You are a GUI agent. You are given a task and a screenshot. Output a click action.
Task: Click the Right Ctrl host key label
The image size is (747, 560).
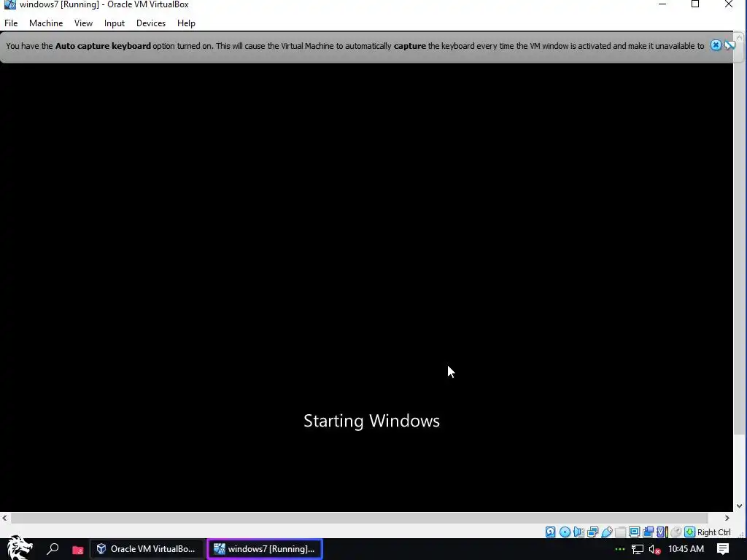pos(713,532)
